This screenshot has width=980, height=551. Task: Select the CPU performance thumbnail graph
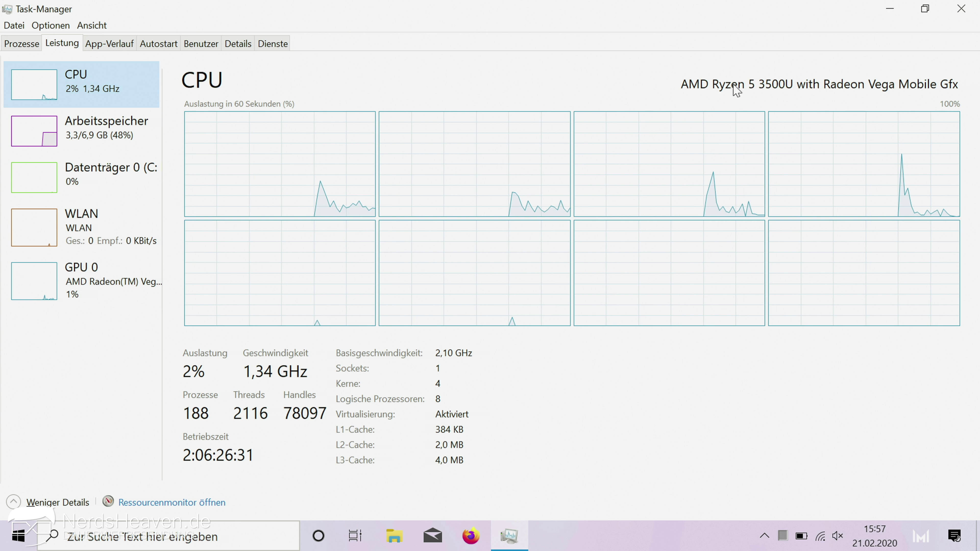coord(34,84)
